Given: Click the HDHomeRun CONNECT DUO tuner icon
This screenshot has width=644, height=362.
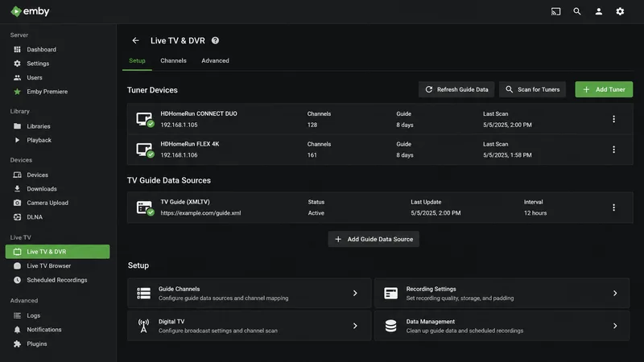Looking at the screenshot, I should point(145,119).
